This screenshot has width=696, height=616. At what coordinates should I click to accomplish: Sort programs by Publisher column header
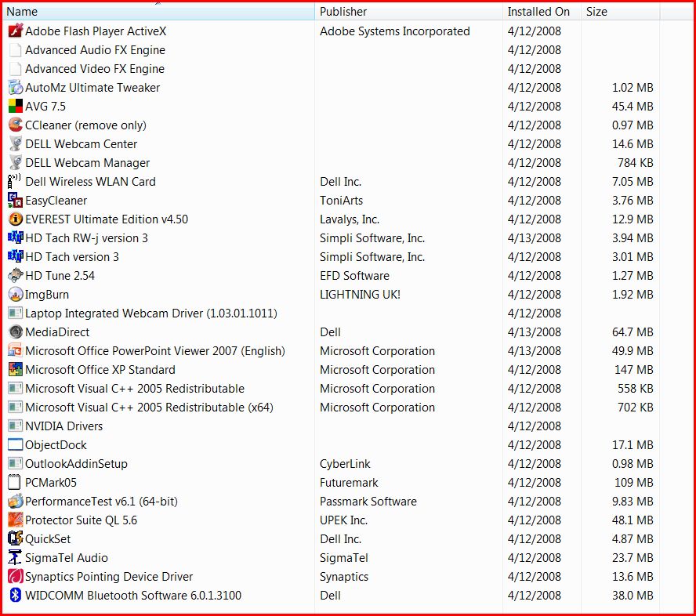click(x=409, y=12)
